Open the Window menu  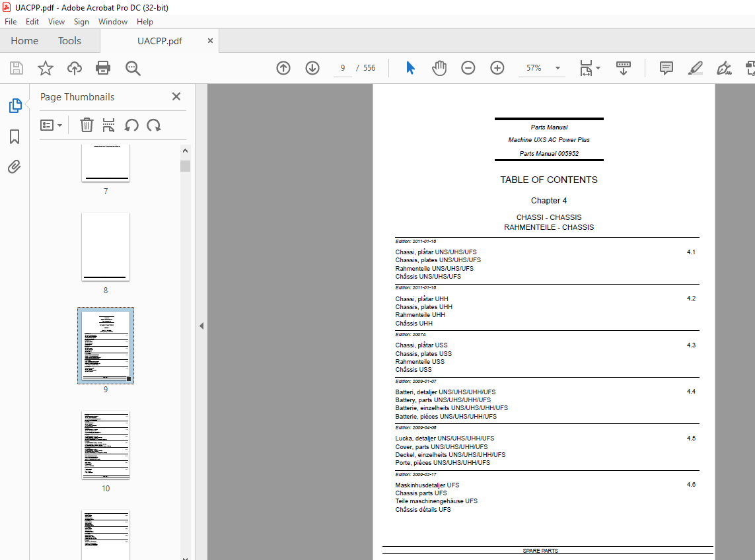pyautogui.click(x=113, y=22)
